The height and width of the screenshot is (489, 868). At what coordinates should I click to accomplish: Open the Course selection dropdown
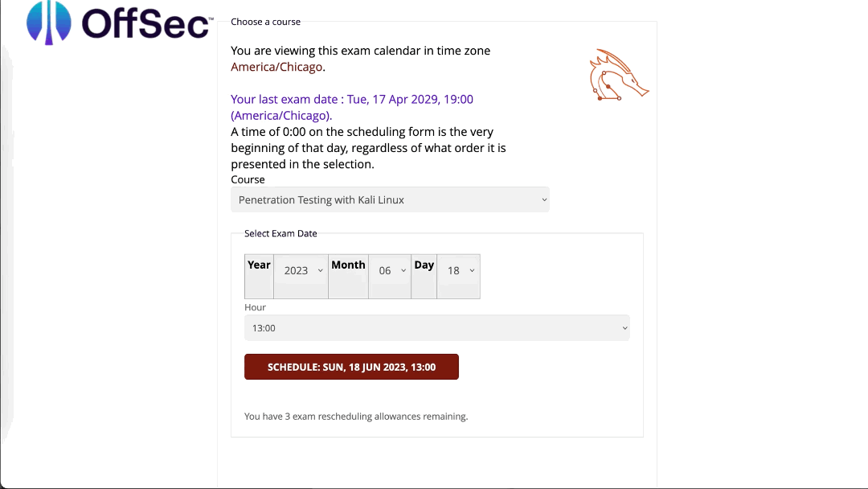click(x=391, y=199)
